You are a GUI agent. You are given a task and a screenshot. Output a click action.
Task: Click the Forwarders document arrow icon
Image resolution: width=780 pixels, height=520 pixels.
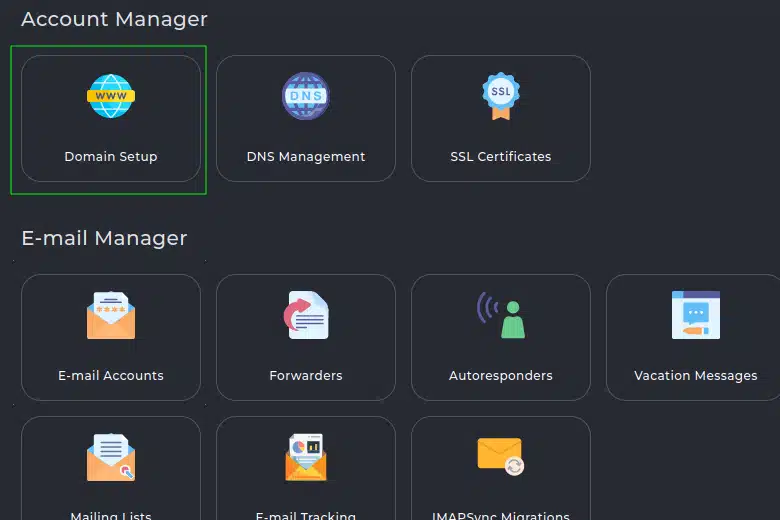(x=306, y=316)
